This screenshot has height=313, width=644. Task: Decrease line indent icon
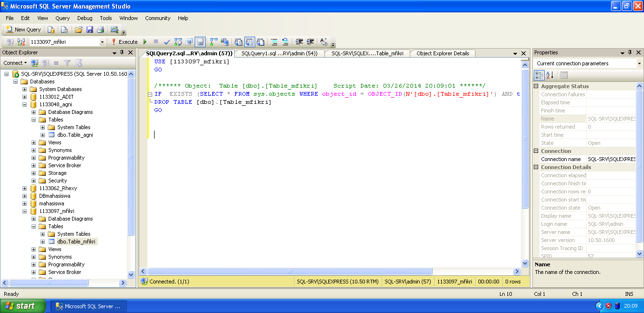[x=299, y=42]
